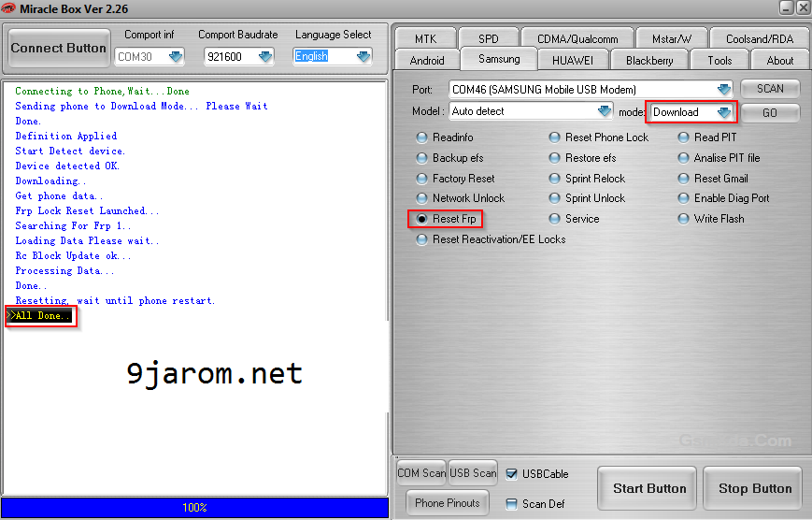Select the Network Unlock option
This screenshot has height=520, width=812.
click(x=422, y=198)
